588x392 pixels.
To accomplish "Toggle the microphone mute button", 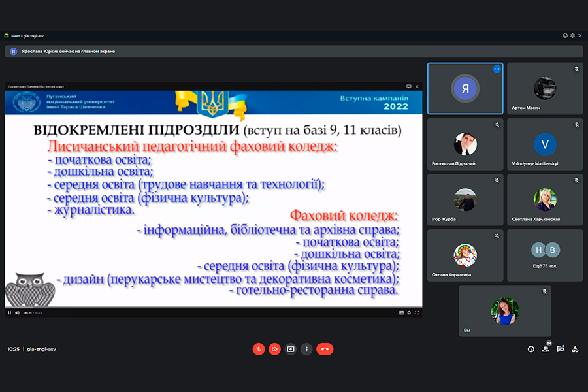I will [258, 350].
